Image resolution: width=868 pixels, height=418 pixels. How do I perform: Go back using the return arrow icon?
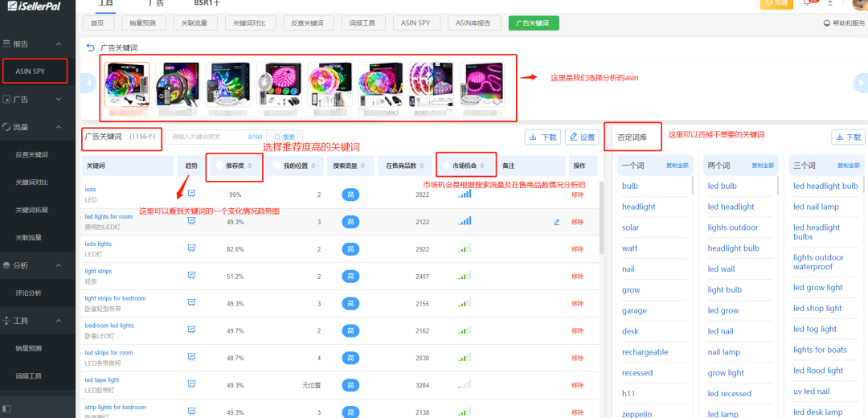(91, 48)
